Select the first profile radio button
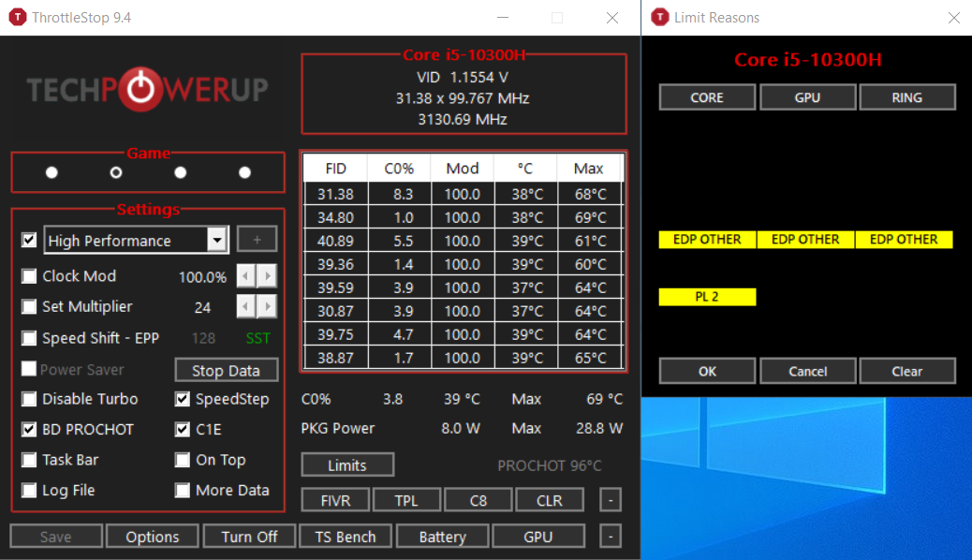Viewport: 972px width, 560px height. pos(52,172)
